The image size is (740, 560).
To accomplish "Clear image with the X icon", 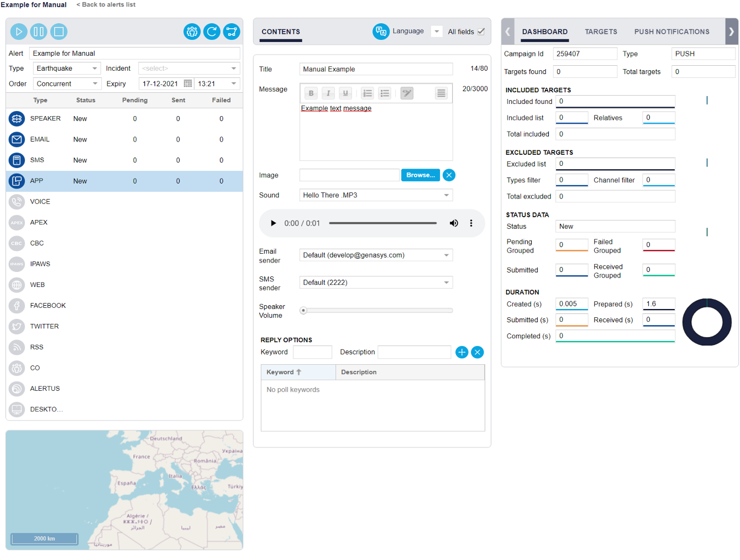I will (x=449, y=175).
